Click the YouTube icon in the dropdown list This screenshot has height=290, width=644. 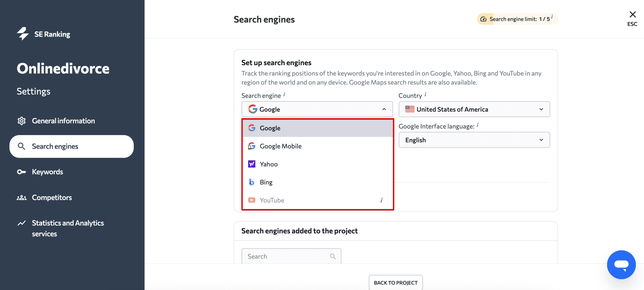point(252,200)
